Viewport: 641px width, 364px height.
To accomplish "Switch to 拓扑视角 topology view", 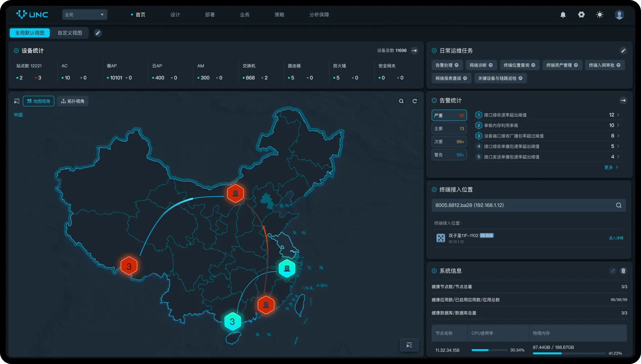I will [x=73, y=101].
